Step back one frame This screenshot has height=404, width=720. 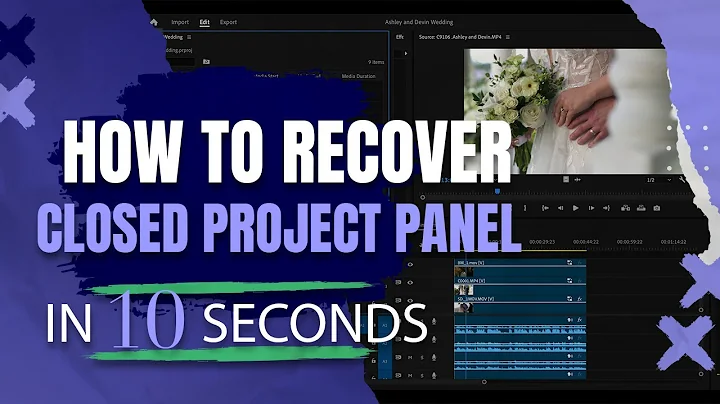point(560,208)
